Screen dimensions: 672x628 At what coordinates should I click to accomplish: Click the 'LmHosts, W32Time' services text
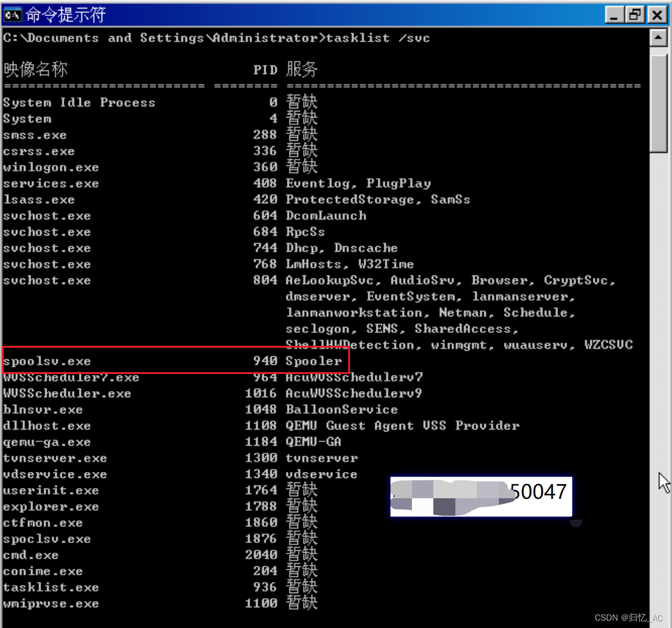coord(349,264)
